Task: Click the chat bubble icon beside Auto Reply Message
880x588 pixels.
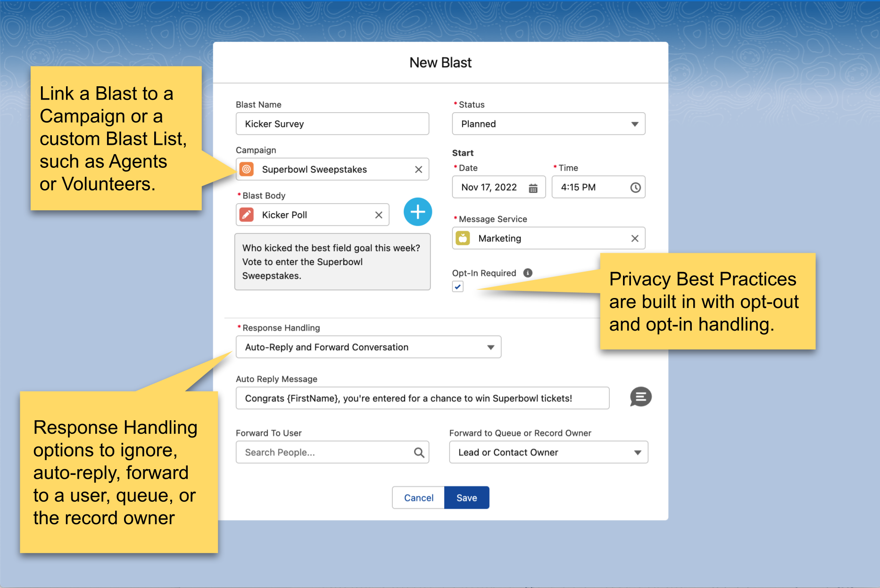Action: [x=640, y=398]
